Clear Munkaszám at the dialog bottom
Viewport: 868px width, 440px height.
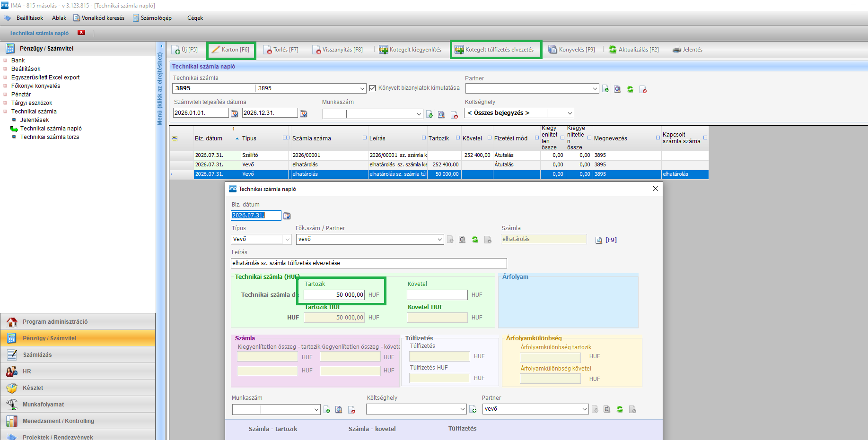point(351,410)
